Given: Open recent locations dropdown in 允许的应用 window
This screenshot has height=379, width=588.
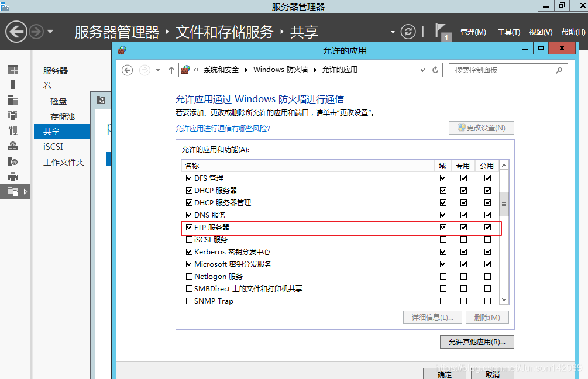Looking at the screenshot, I should click(158, 70).
